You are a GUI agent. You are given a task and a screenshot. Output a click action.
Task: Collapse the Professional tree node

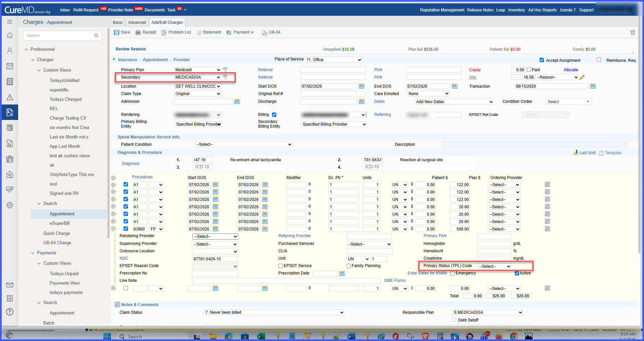(x=27, y=49)
